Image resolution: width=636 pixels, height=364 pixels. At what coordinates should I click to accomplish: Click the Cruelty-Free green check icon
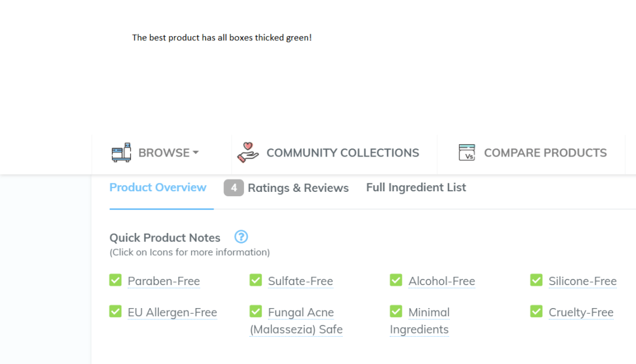536,311
